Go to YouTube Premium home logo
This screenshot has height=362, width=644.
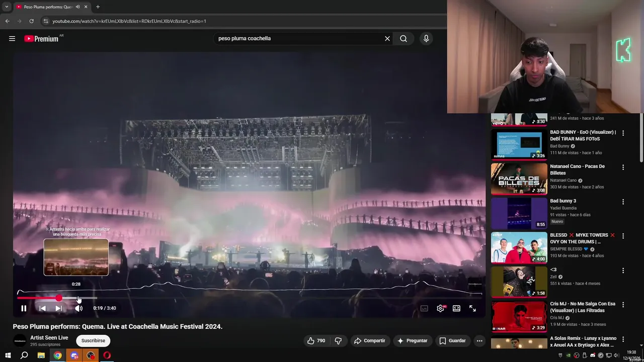click(41, 39)
